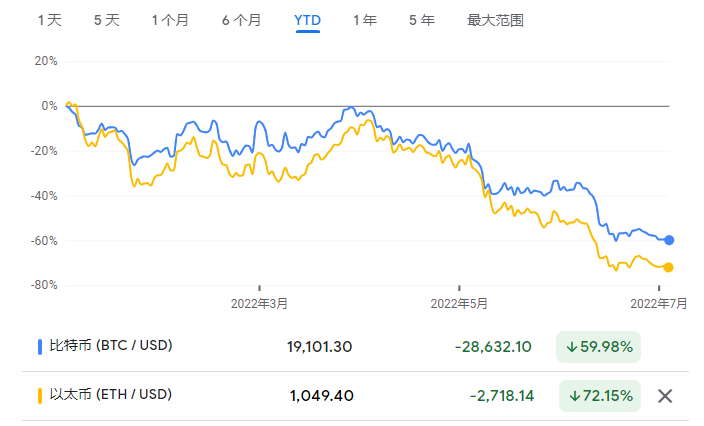The height and width of the screenshot is (426, 704).
Task: Remove the 以太币 comparison with X icon
Action: (x=665, y=395)
